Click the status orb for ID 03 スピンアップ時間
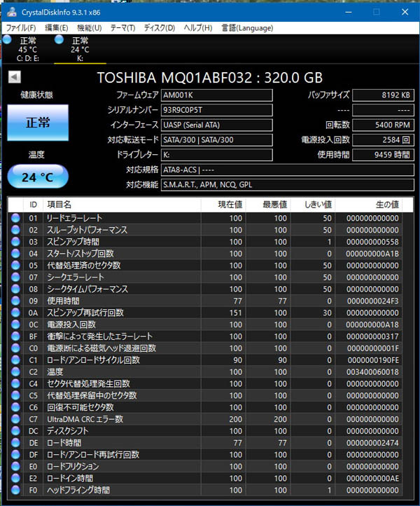Screen dimensions: 420x506 [15, 242]
